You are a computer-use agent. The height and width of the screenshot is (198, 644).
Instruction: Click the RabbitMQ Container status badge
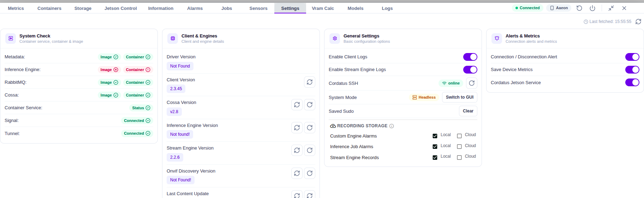(138, 82)
